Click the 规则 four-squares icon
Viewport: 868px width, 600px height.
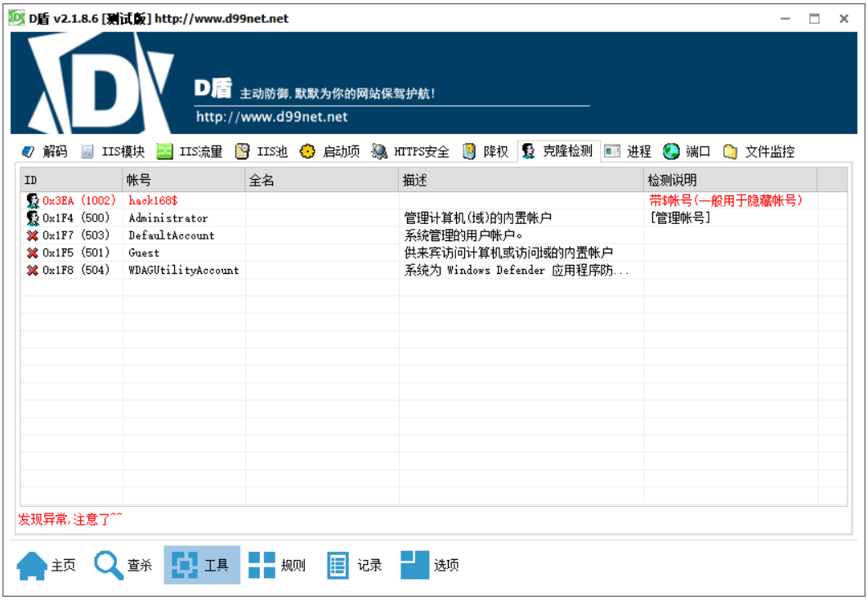click(x=262, y=565)
